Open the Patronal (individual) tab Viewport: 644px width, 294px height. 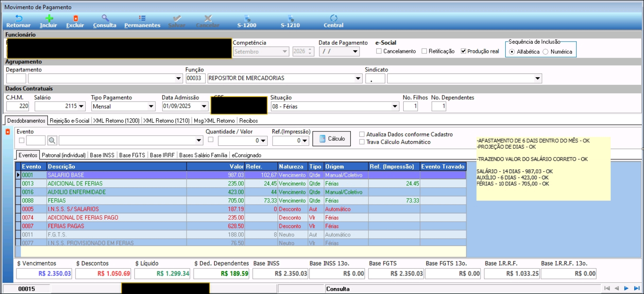pyautogui.click(x=64, y=155)
